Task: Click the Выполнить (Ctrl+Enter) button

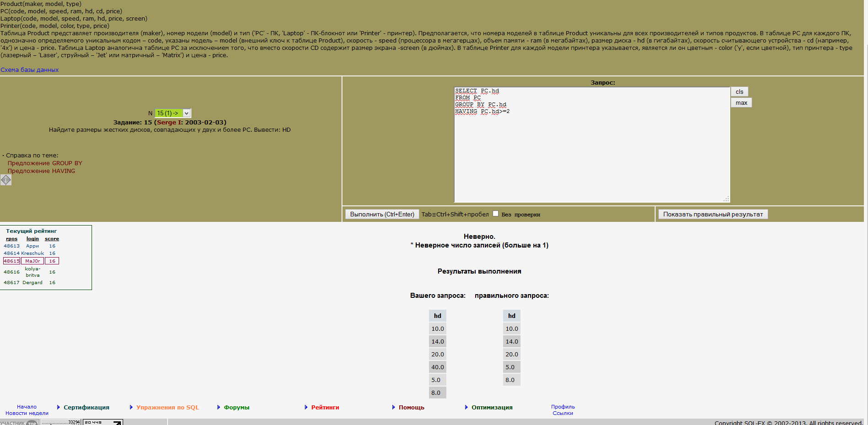Action: [x=382, y=214]
